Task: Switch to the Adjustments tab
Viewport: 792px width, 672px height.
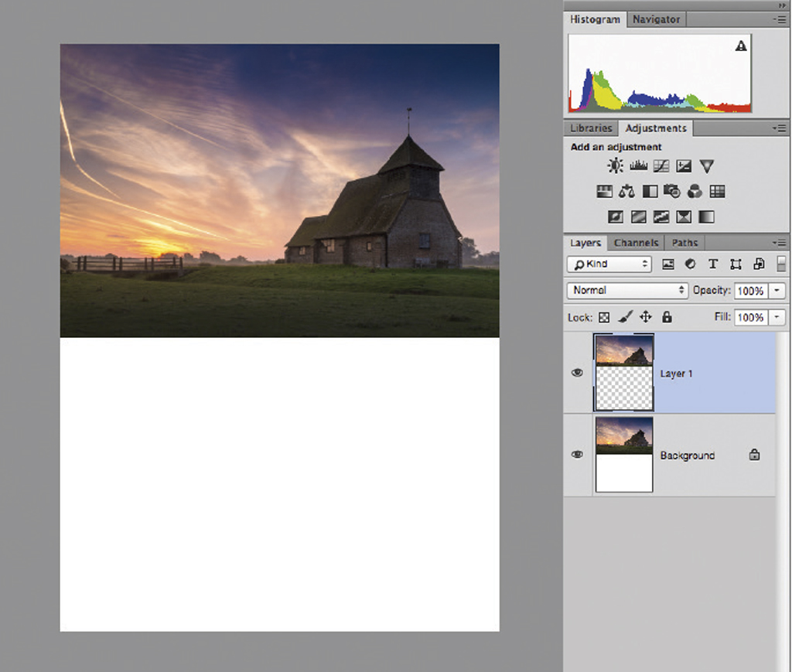Action: [x=656, y=128]
